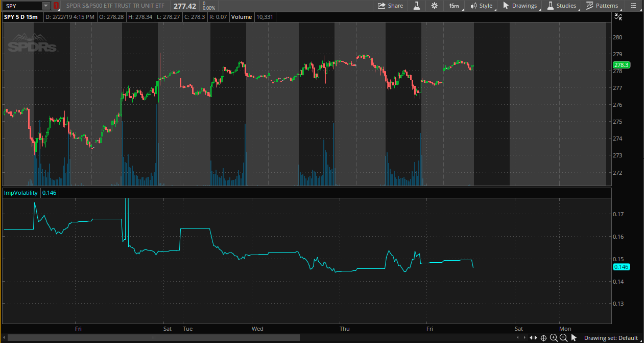
Task: Click the Tue label on time axis
Action: pos(187,329)
